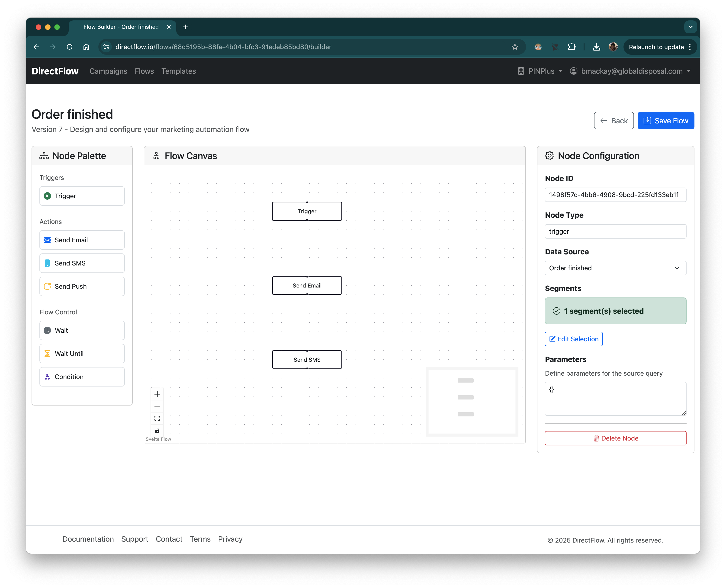Click the Parameters JSON text area
Screen dimensions: 726x588
pos(615,399)
